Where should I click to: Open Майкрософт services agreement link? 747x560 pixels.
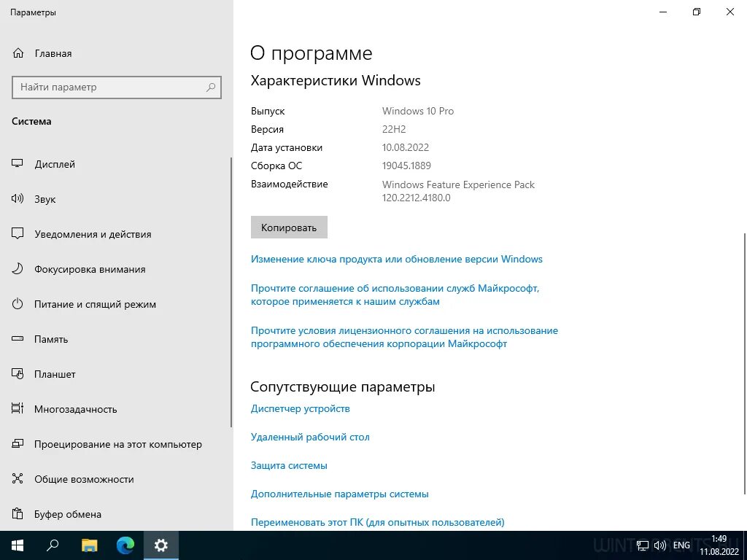[395, 295]
